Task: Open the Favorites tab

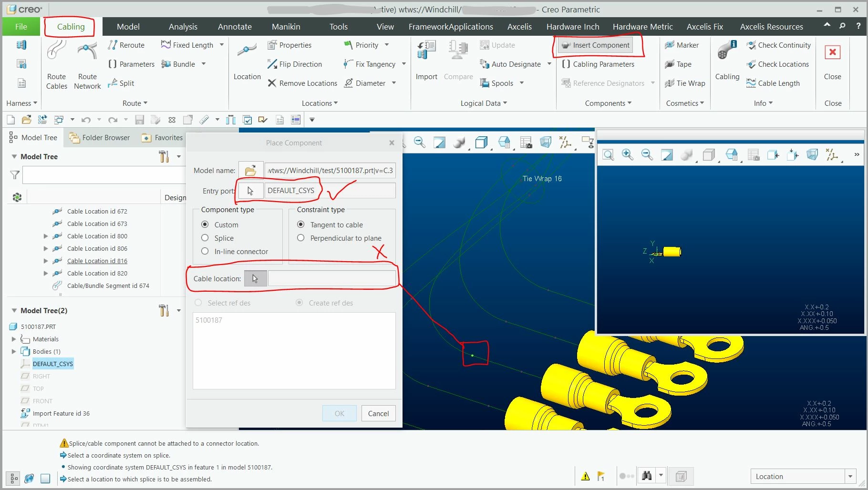Action: point(163,138)
